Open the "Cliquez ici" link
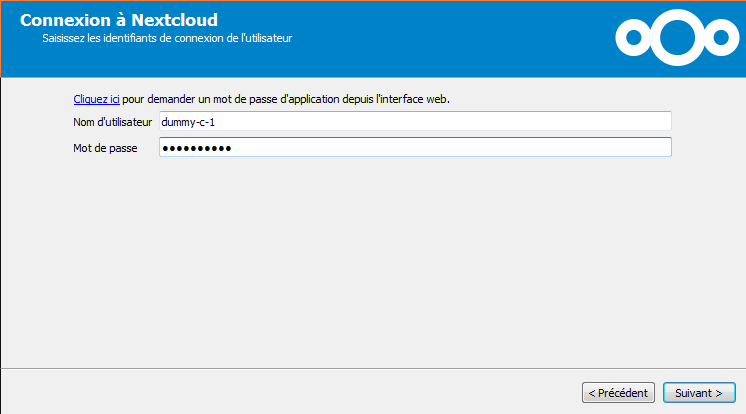 (x=96, y=100)
